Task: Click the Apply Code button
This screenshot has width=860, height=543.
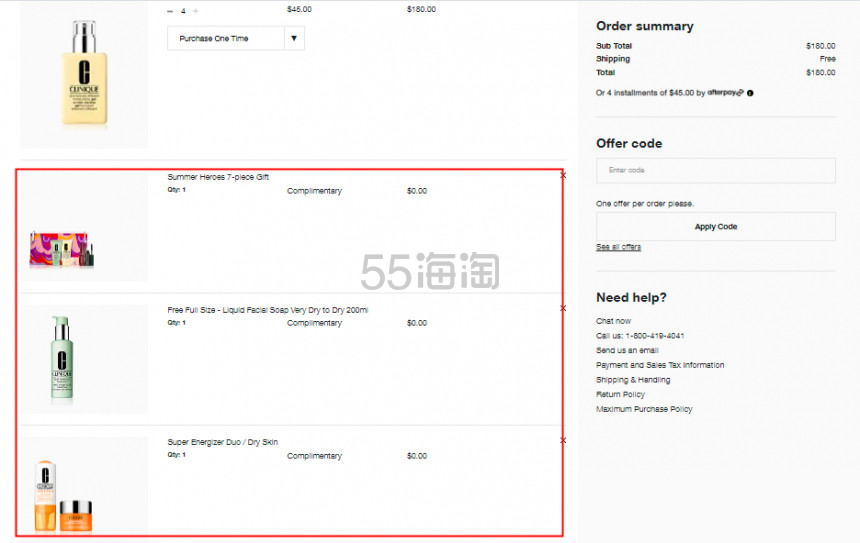Action: (x=716, y=227)
